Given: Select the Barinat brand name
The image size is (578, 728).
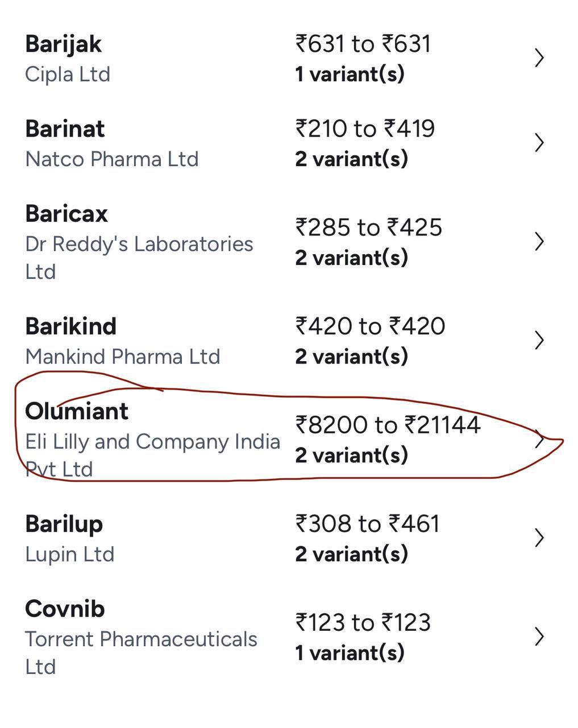Looking at the screenshot, I should (x=65, y=129).
